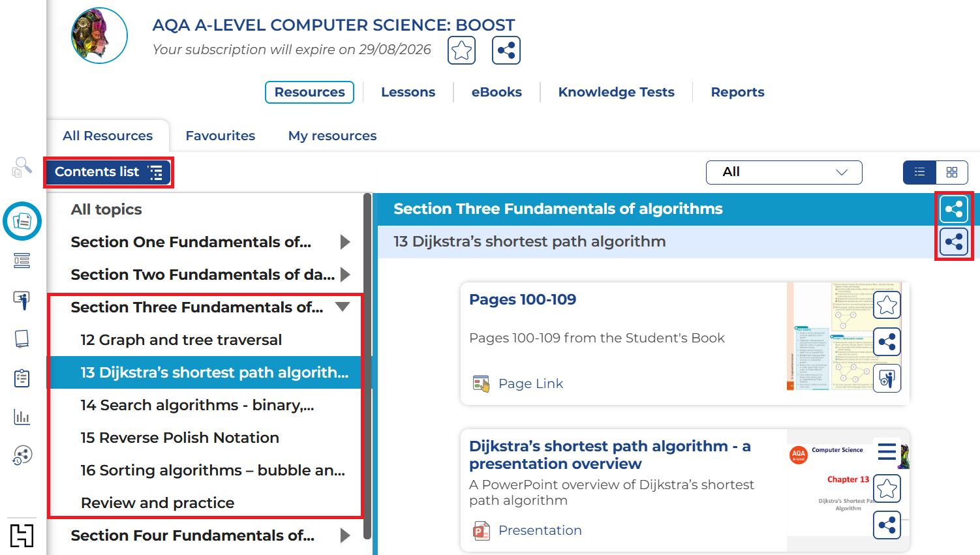Screen dimensions: 980x555
Task: Switch to the Favourites tab
Action: point(220,136)
